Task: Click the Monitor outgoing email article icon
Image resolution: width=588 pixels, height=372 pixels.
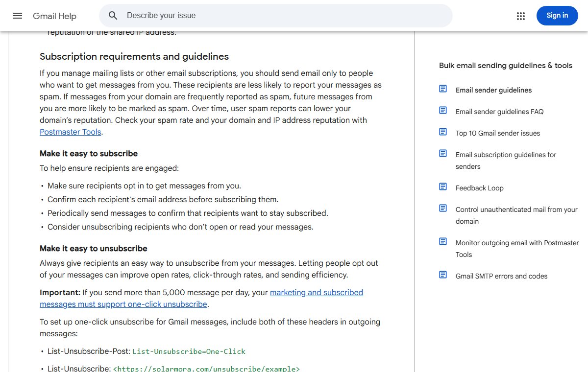Action: 443,241
